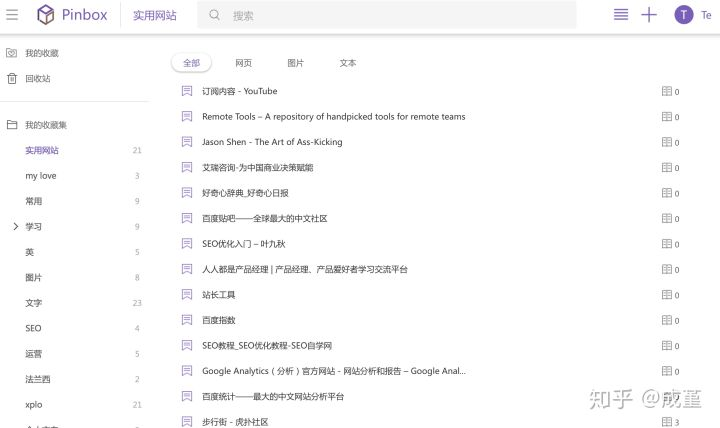The height and width of the screenshot is (428, 720).
Task: Open 艾瑞咨询 bookmark link
Action: coord(258,168)
